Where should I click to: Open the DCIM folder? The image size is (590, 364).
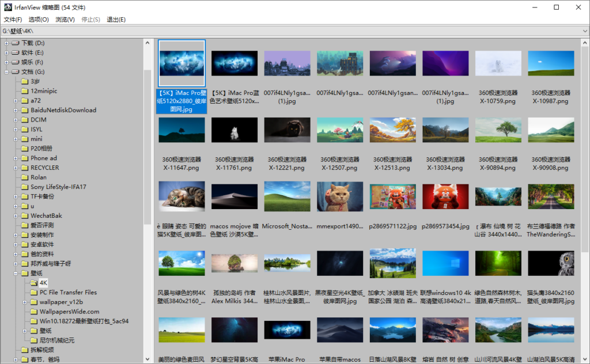pos(38,119)
